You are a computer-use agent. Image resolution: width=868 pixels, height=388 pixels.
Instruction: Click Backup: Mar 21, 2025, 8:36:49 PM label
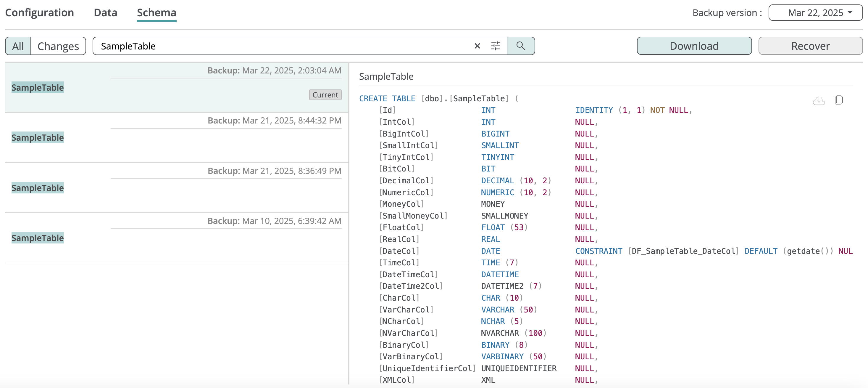pyautogui.click(x=274, y=171)
